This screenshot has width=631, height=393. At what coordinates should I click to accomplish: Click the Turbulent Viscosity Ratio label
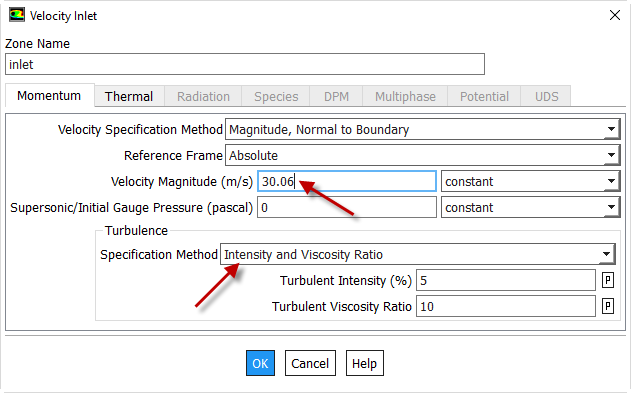coord(342,307)
